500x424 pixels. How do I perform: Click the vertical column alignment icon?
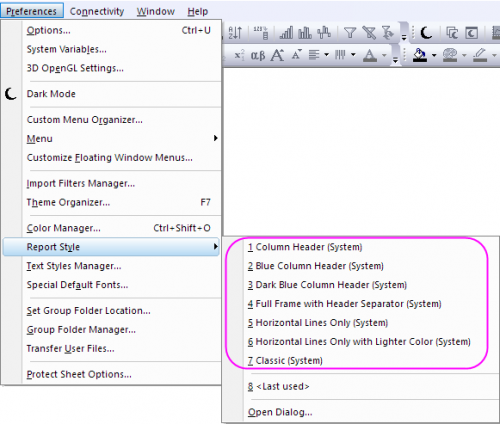click(x=340, y=55)
